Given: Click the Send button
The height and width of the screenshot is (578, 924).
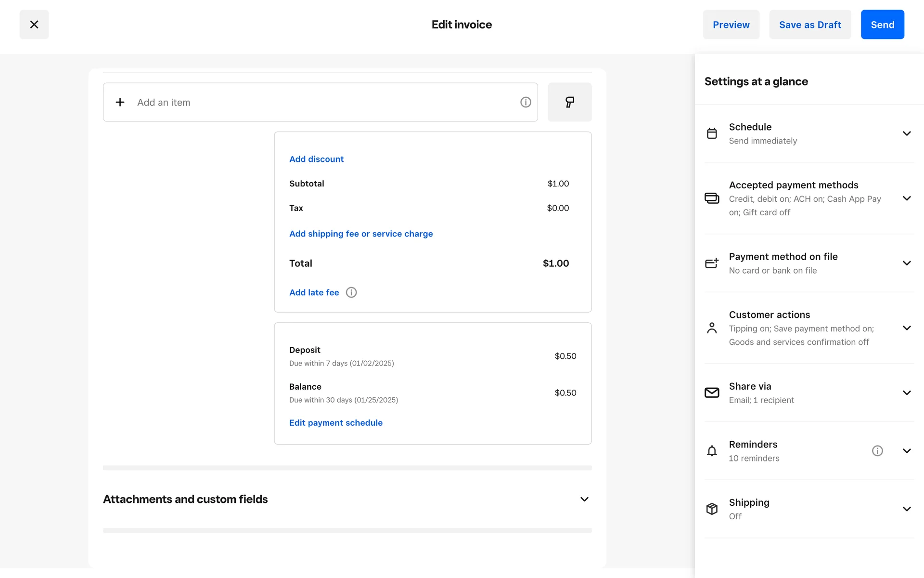Looking at the screenshot, I should [882, 25].
